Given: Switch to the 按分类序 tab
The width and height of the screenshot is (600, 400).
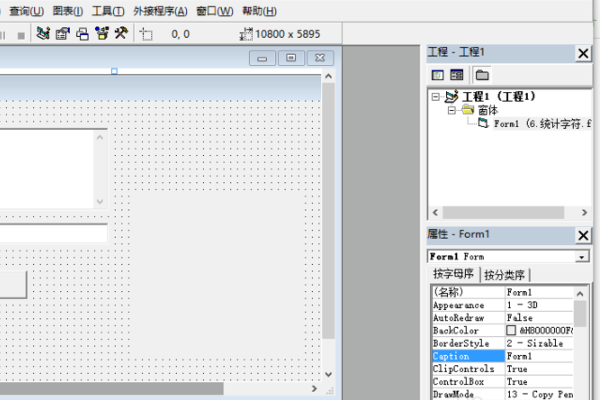Looking at the screenshot, I should [506, 275].
